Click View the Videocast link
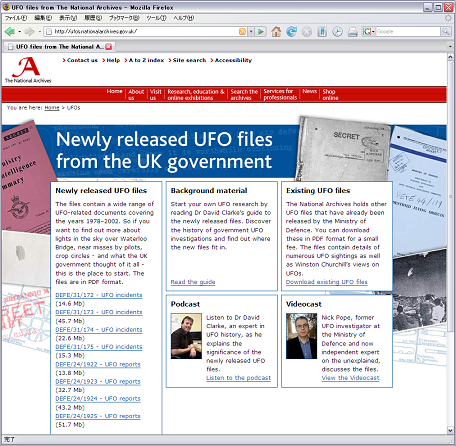The image size is (456, 446). click(351, 378)
